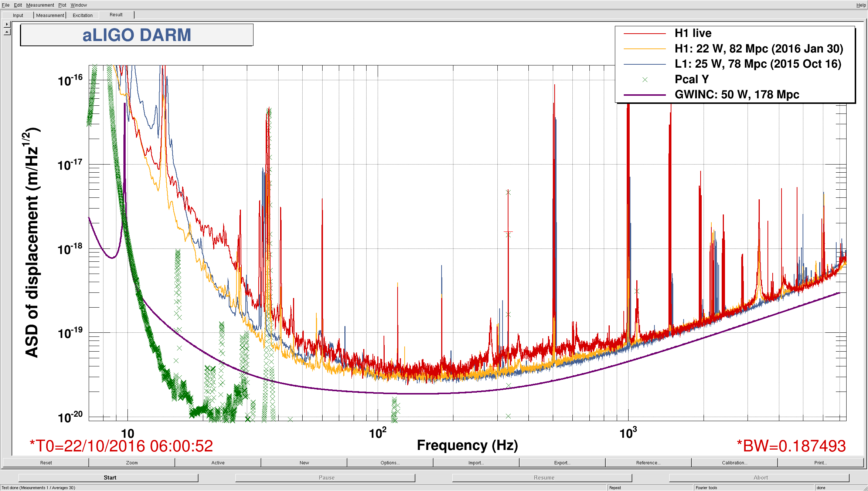Click the done status field

click(x=841, y=488)
